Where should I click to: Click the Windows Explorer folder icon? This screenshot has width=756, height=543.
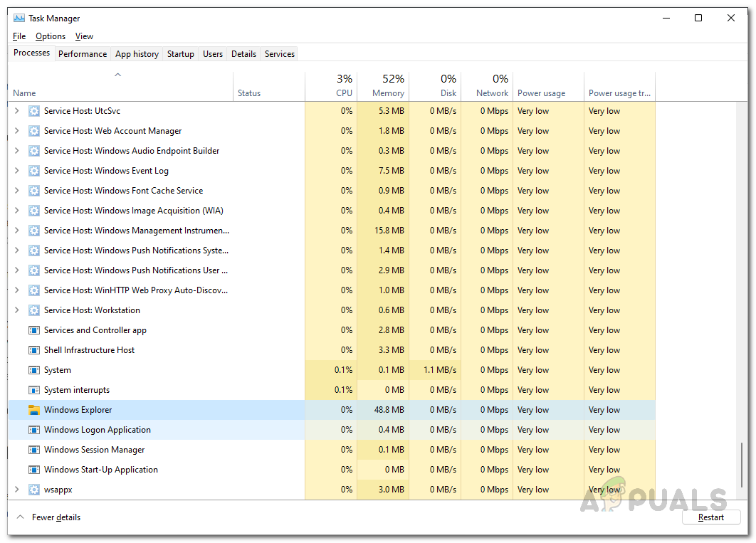pos(34,410)
